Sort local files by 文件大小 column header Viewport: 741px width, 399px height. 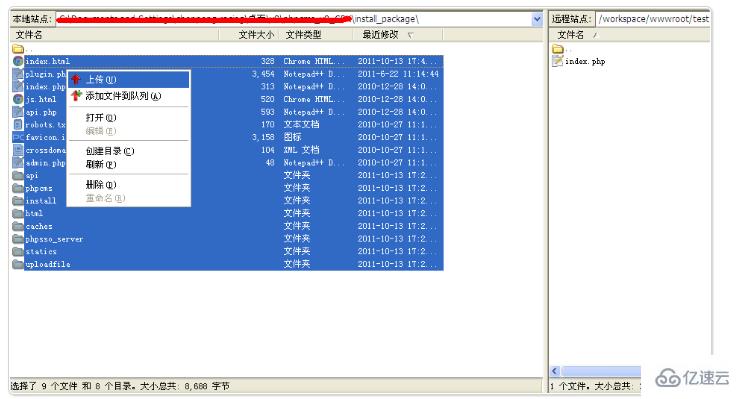coord(249,35)
